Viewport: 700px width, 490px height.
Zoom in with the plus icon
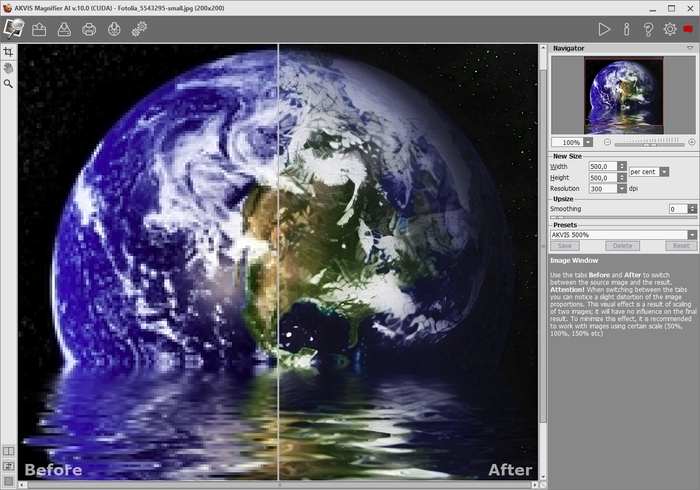point(692,142)
